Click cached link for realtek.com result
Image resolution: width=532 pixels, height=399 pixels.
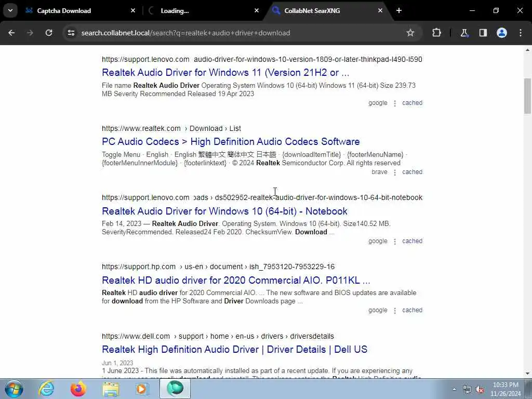(412, 172)
